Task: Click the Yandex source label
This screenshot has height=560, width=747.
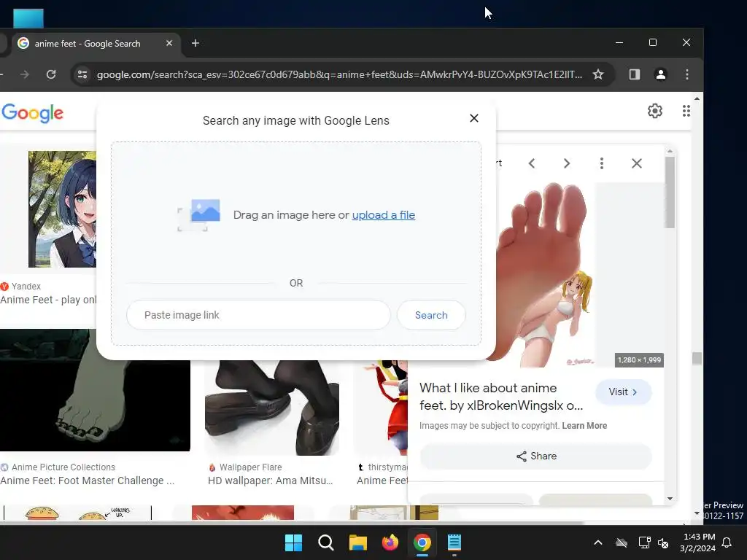Action: pyautogui.click(x=26, y=286)
